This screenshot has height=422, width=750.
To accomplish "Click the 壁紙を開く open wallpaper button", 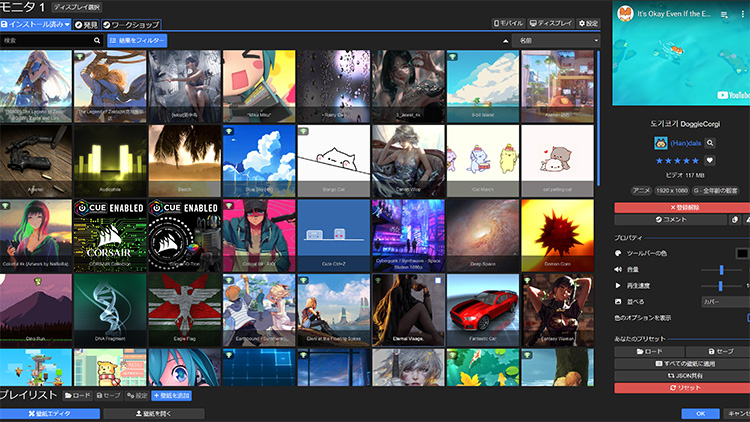I will pos(154,413).
